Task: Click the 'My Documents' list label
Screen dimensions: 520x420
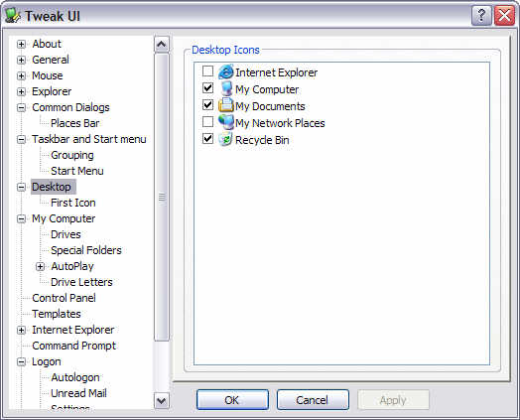Action: [270, 106]
